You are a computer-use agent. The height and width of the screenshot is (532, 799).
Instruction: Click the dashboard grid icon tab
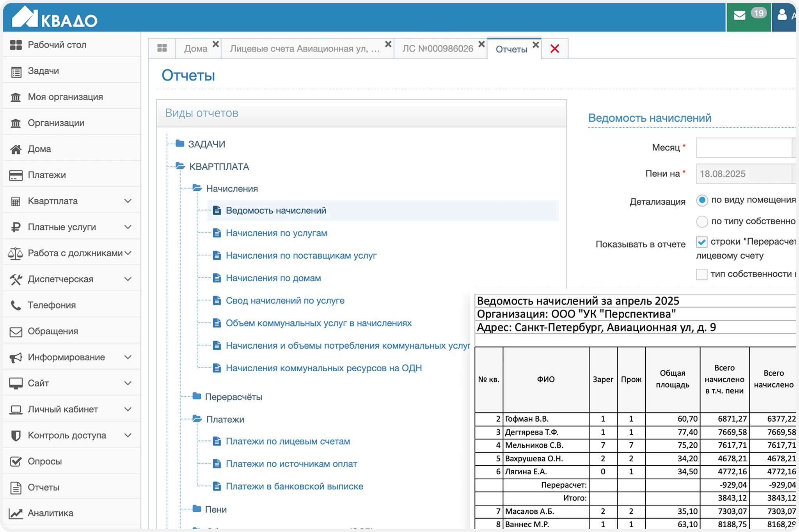pyautogui.click(x=162, y=48)
